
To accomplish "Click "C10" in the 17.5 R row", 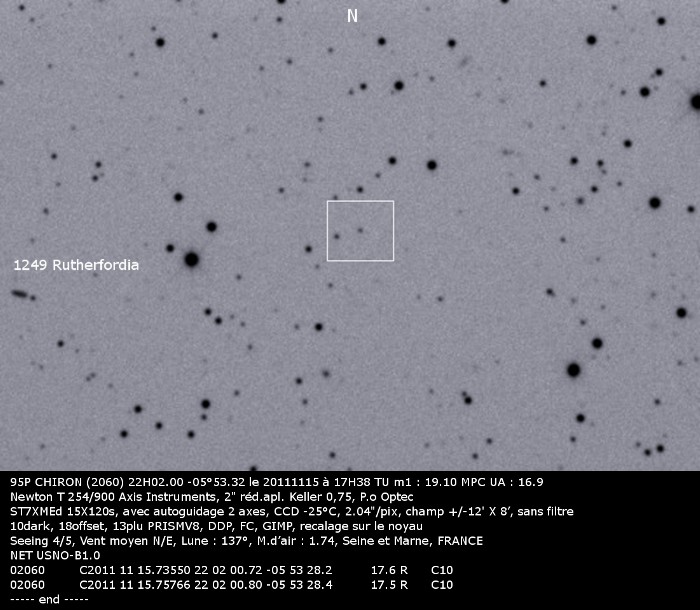I will click(x=442, y=585).
